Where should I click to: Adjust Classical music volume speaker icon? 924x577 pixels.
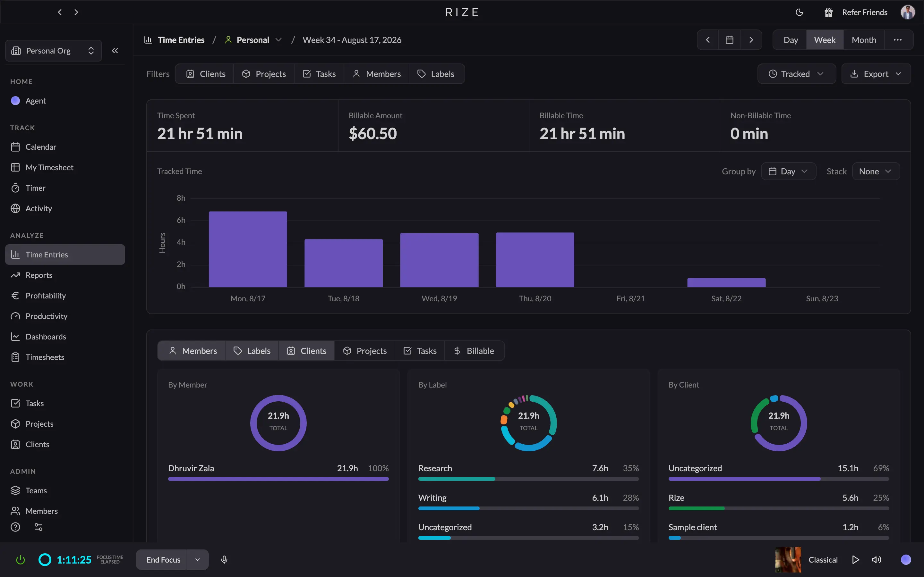coord(876,560)
